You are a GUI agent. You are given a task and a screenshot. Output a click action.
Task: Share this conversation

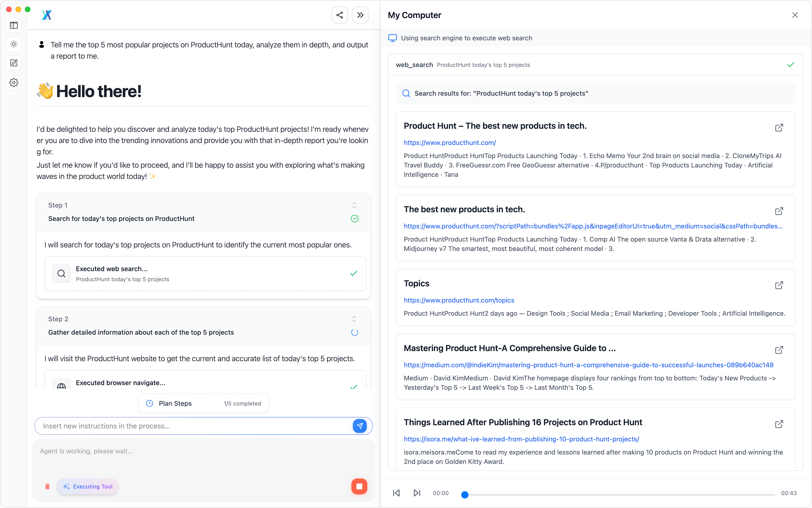point(339,15)
